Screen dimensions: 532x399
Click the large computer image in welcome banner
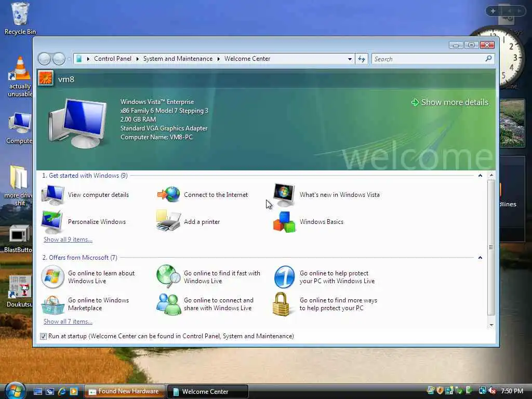point(78,123)
